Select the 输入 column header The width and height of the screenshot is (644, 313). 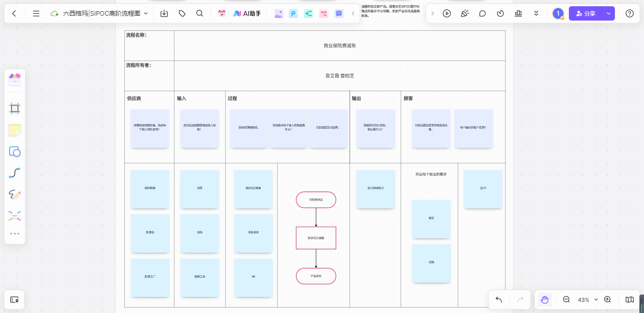[x=182, y=98]
